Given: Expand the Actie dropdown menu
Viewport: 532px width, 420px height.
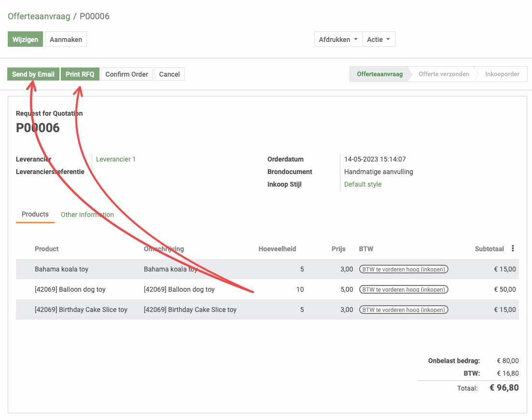Looking at the screenshot, I should [x=378, y=40].
